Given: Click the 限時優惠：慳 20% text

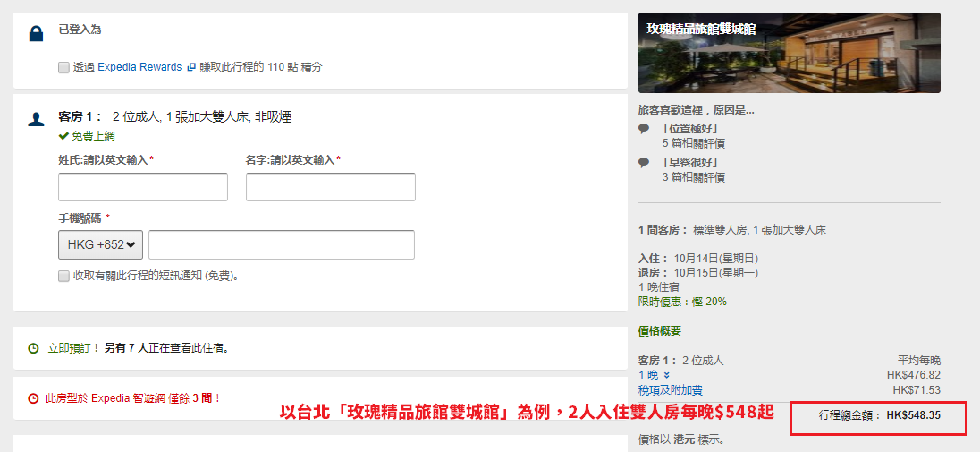Looking at the screenshot, I should click(682, 302).
